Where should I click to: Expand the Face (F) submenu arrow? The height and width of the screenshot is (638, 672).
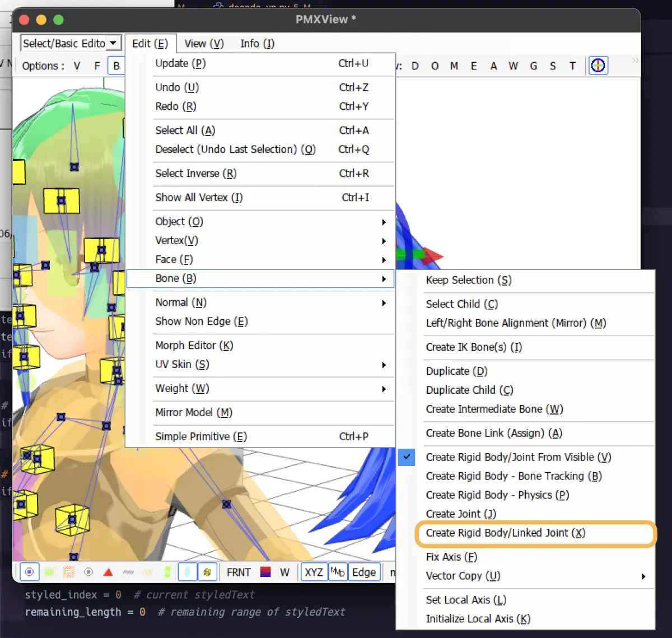pyautogui.click(x=384, y=260)
